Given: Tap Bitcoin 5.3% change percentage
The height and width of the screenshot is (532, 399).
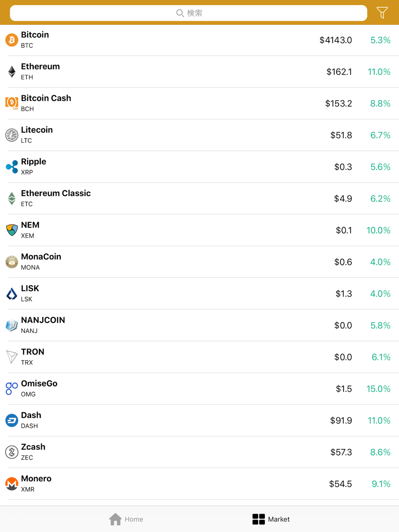Looking at the screenshot, I should [380, 40].
